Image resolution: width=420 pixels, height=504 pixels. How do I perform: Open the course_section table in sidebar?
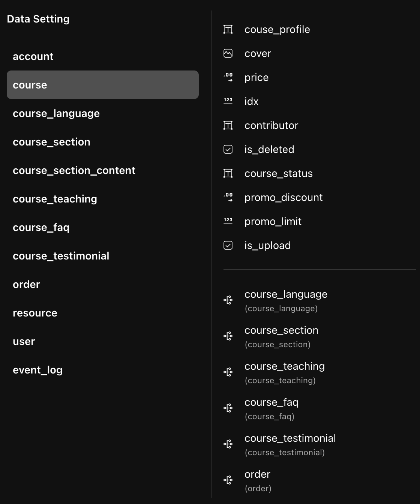tap(103, 142)
